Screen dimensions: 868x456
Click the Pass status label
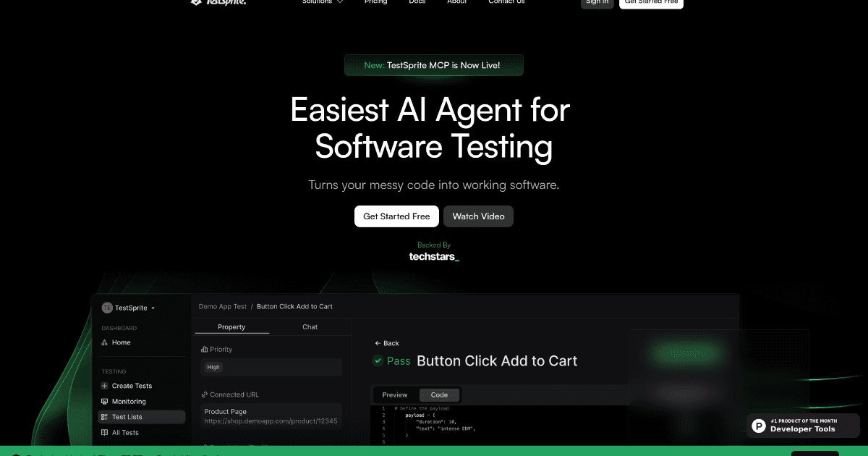pos(399,360)
